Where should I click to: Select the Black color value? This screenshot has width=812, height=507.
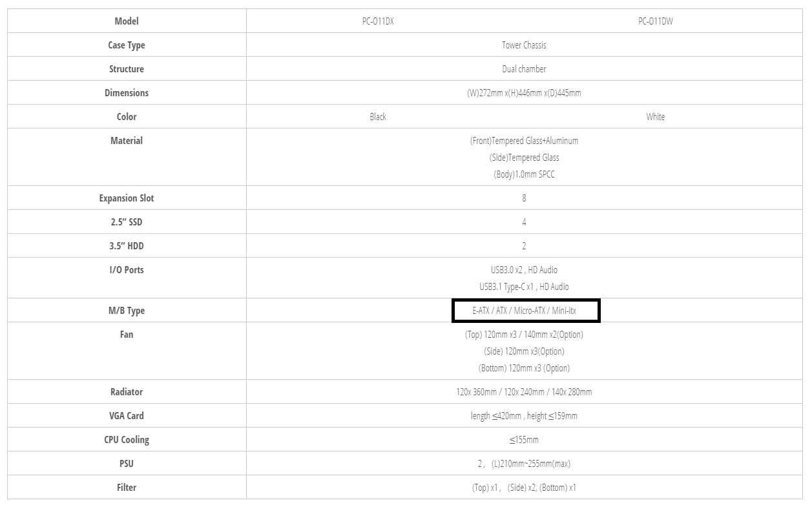tap(378, 117)
